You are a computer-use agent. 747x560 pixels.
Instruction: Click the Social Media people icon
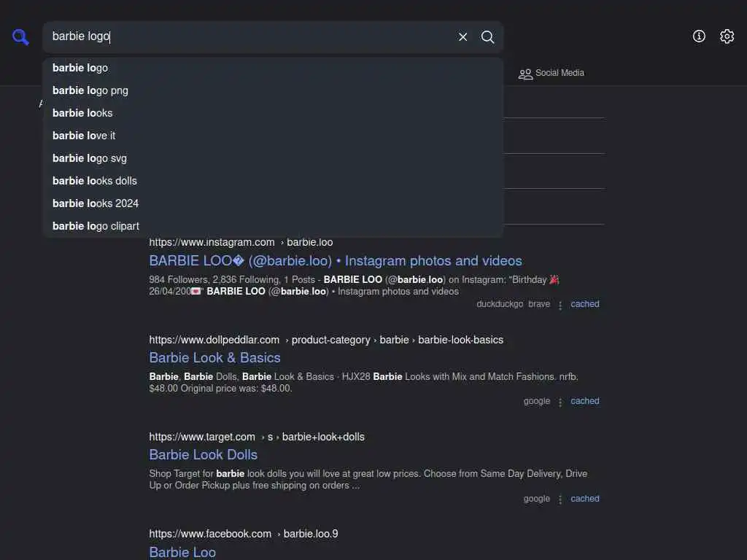point(525,74)
